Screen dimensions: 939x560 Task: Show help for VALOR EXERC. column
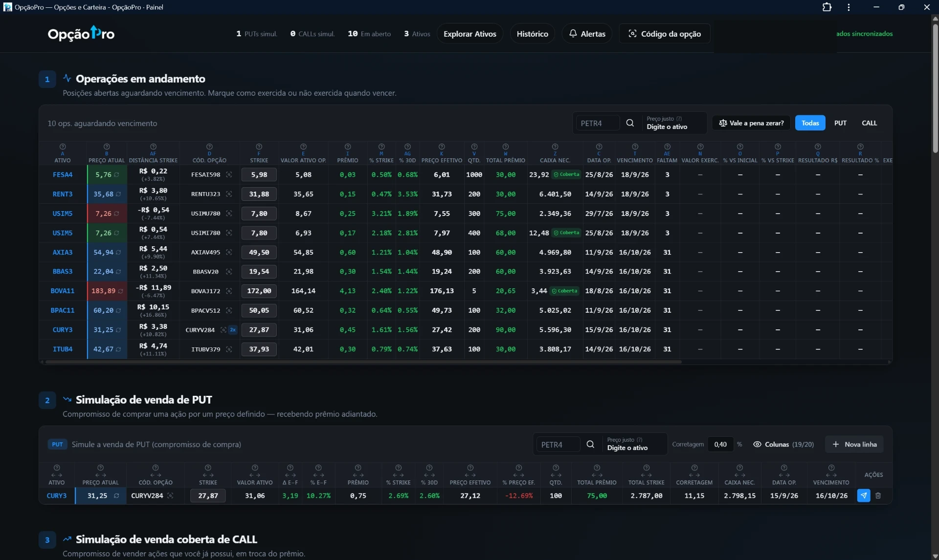tap(700, 147)
